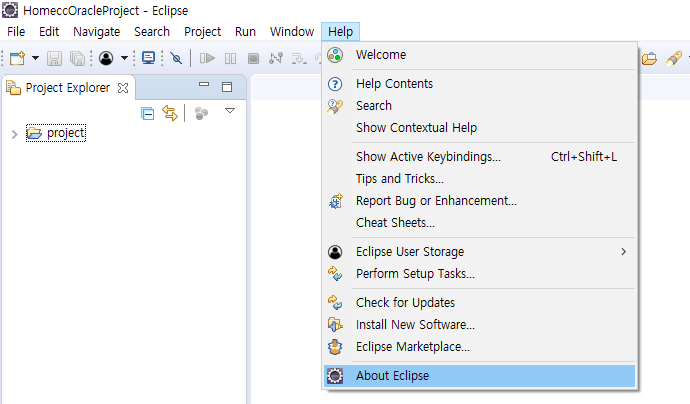This screenshot has width=690, height=404.
Task: Click the Open Console monitor icon
Action: coord(149,58)
